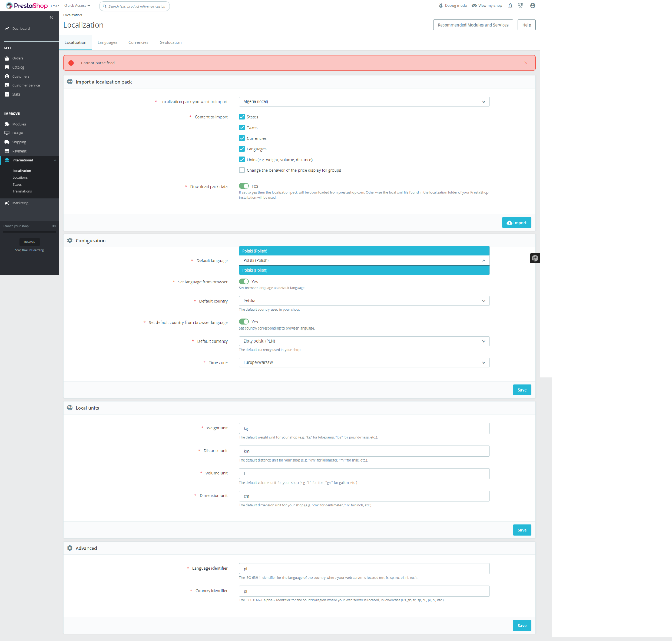The image size is (672, 641).
Task: Open the Shipping sidebar item
Action: (19, 142)
